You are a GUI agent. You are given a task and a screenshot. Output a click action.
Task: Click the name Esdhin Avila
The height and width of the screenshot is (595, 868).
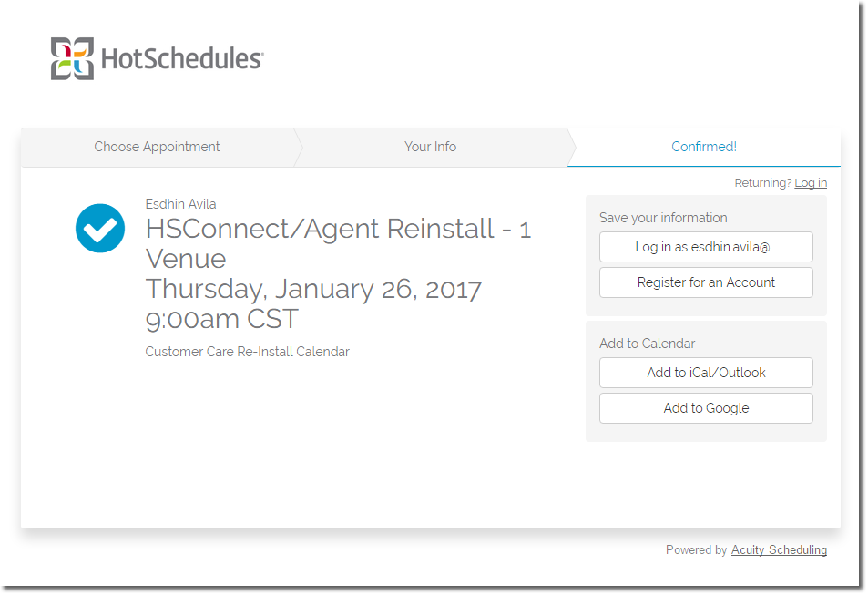(x=180, y=204)
